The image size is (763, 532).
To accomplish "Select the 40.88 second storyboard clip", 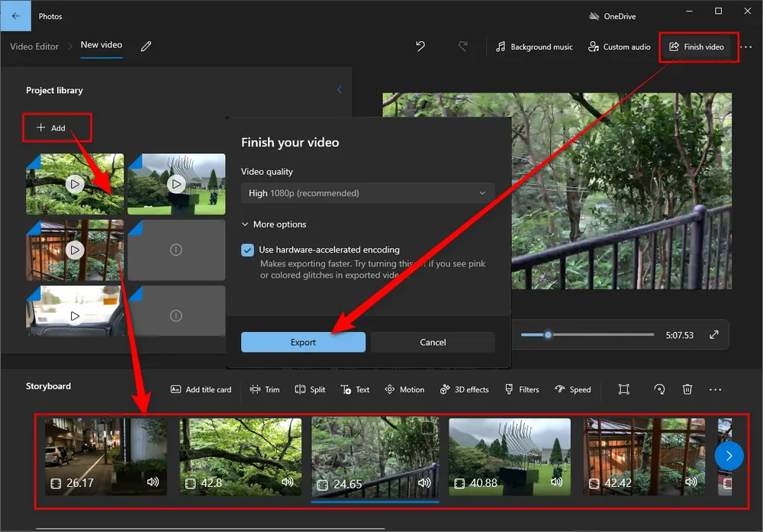I will coord(509,456).
